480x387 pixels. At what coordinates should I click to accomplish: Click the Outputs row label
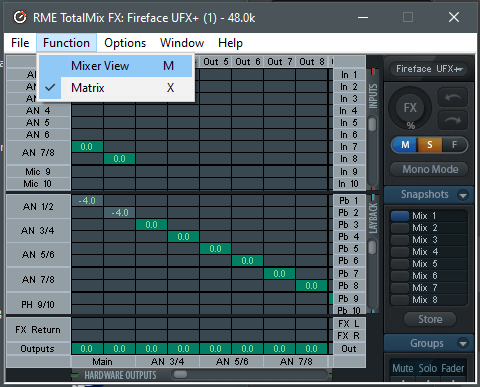38,349
